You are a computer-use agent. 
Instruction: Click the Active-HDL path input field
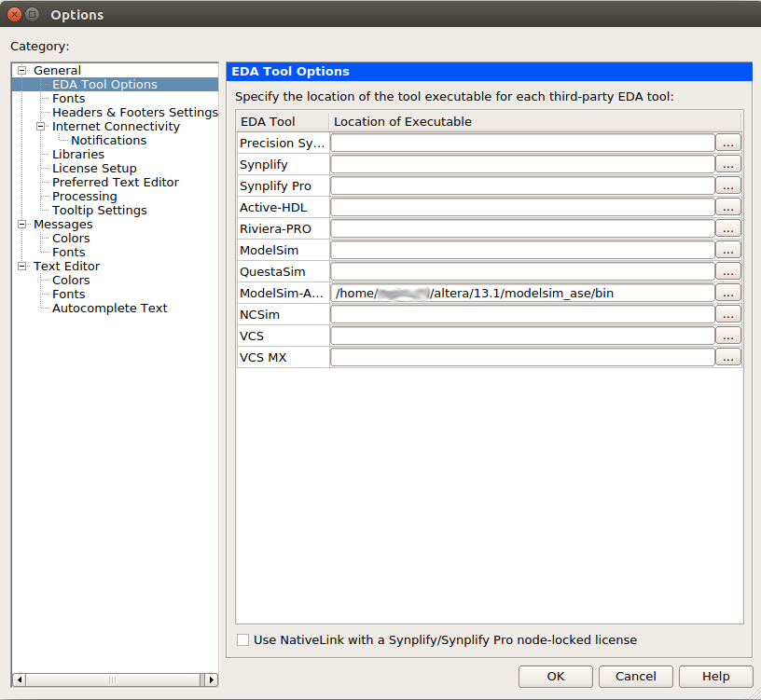point(522,208)
